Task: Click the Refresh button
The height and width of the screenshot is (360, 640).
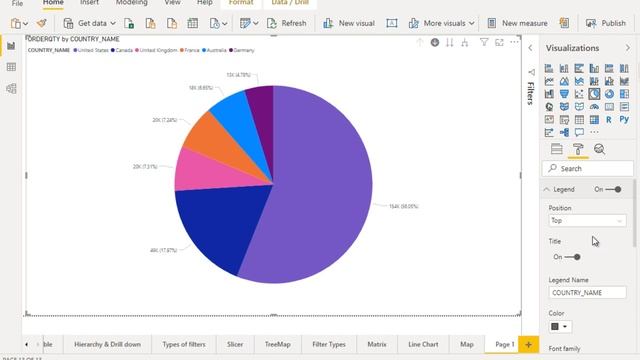Action: (287, 23)
